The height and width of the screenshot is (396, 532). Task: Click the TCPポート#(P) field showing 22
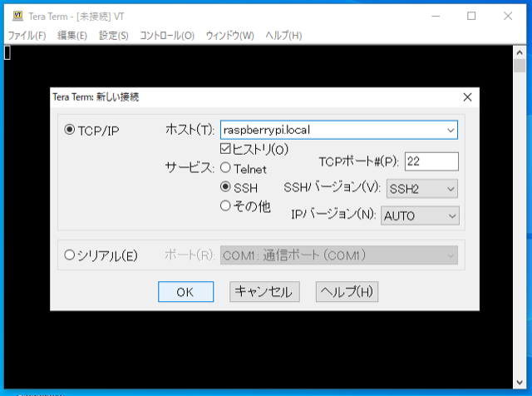click(x=431, y=161)
